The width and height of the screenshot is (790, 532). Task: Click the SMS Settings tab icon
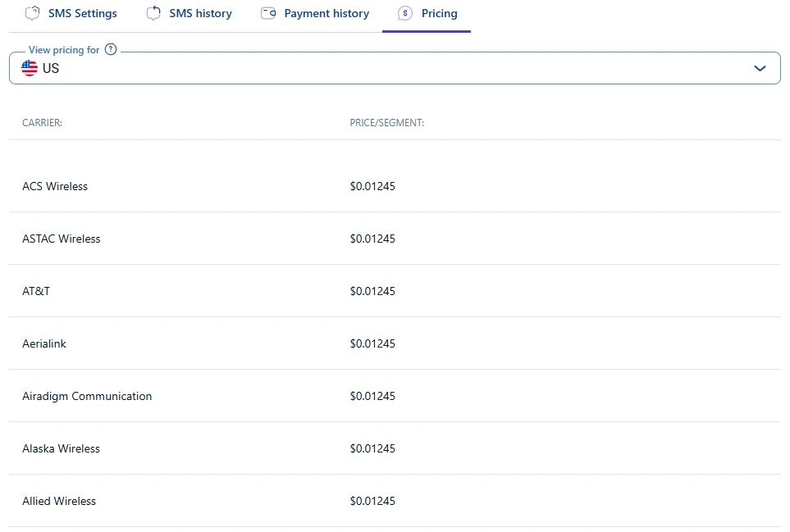[32, 13]
